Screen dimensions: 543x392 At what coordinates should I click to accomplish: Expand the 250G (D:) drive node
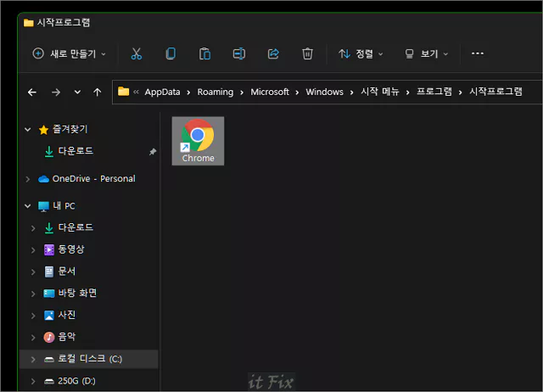click(33, 382)
